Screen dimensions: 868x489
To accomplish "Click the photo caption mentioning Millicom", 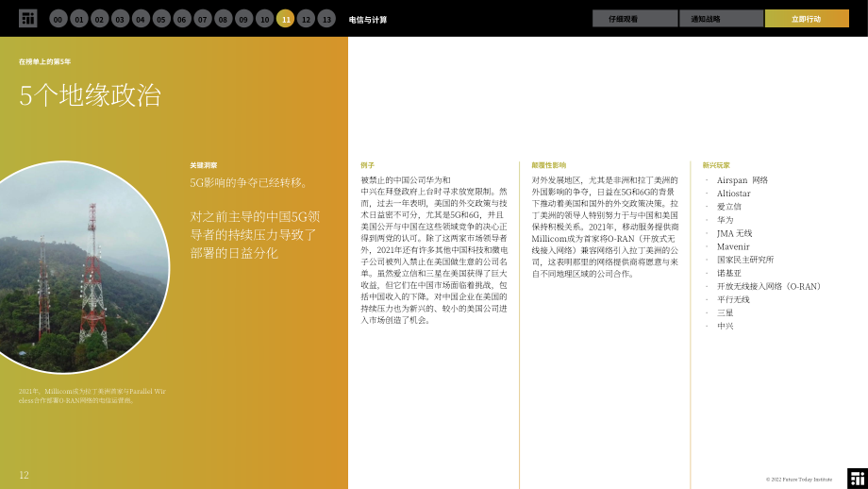I will 92,396.
